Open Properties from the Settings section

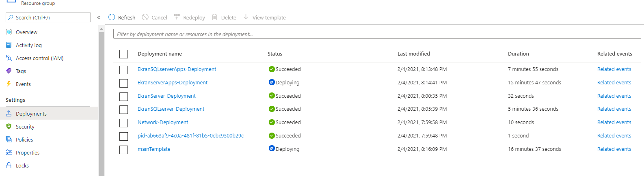click(28, 152)
